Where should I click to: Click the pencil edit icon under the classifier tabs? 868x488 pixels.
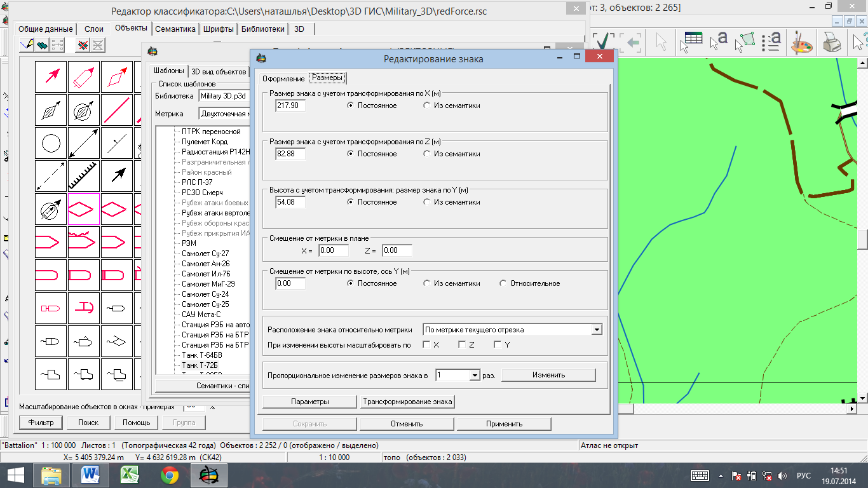(x=27, y=45)
